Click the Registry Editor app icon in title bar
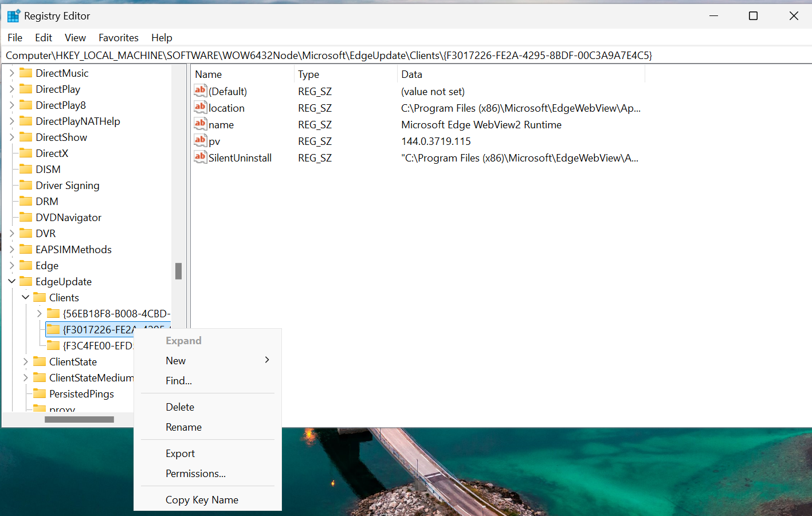This screenshot has width=812, height=516. (13, 16)
